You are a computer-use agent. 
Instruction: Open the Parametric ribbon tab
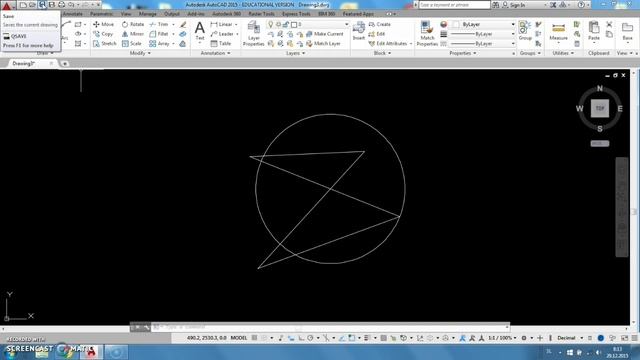click(101, 14)
